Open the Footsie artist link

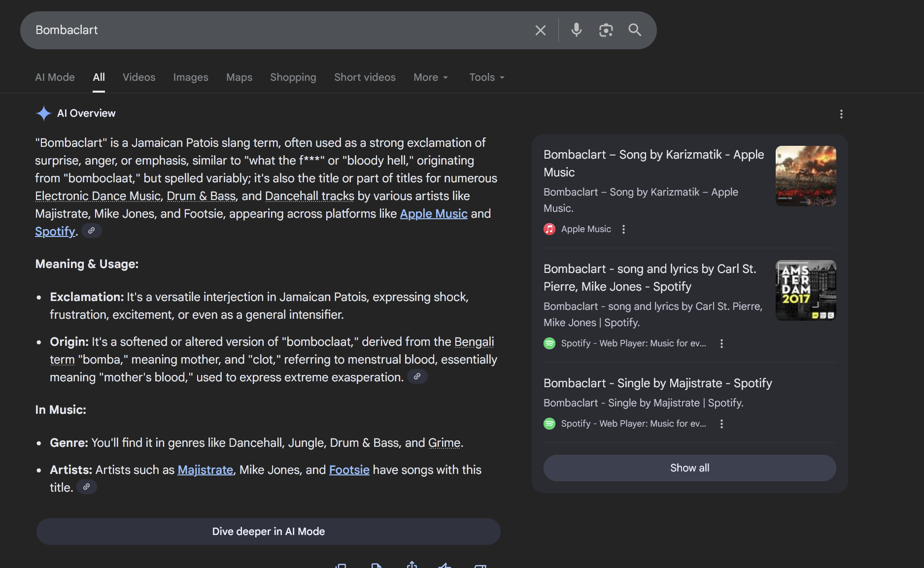(x=349, y=470)
